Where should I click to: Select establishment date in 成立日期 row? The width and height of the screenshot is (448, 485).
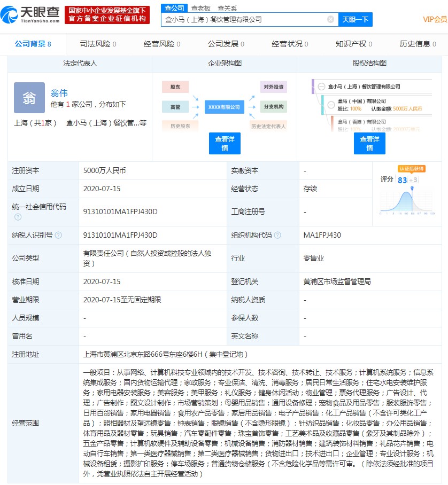(102, 189)
